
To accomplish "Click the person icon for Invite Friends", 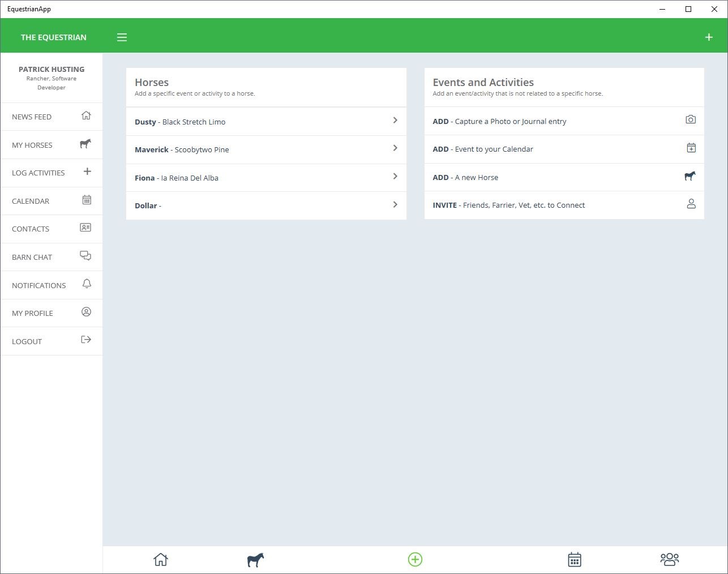I will pyautogui.click(x=691, y=204).
